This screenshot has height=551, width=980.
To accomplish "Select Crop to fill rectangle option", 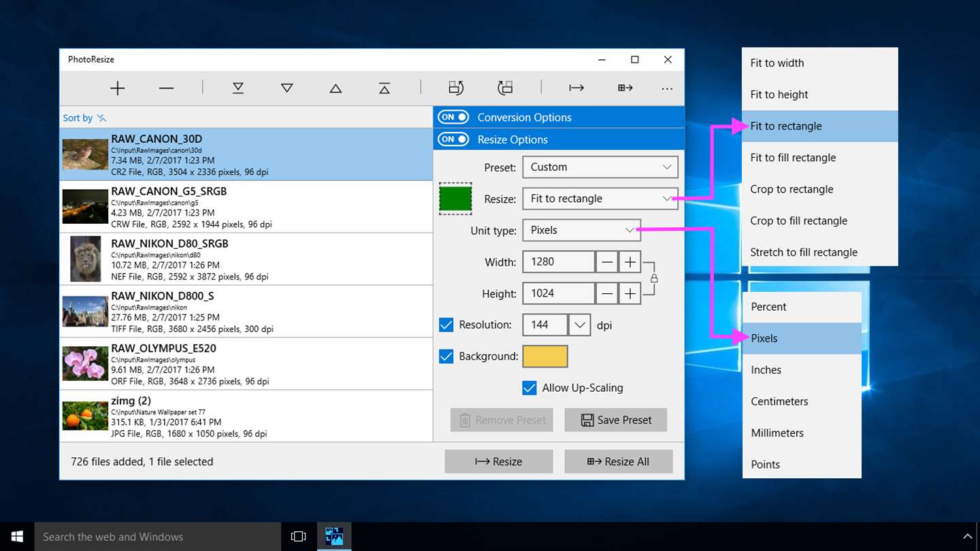I will pyautogui.click(x=820, y=220).
